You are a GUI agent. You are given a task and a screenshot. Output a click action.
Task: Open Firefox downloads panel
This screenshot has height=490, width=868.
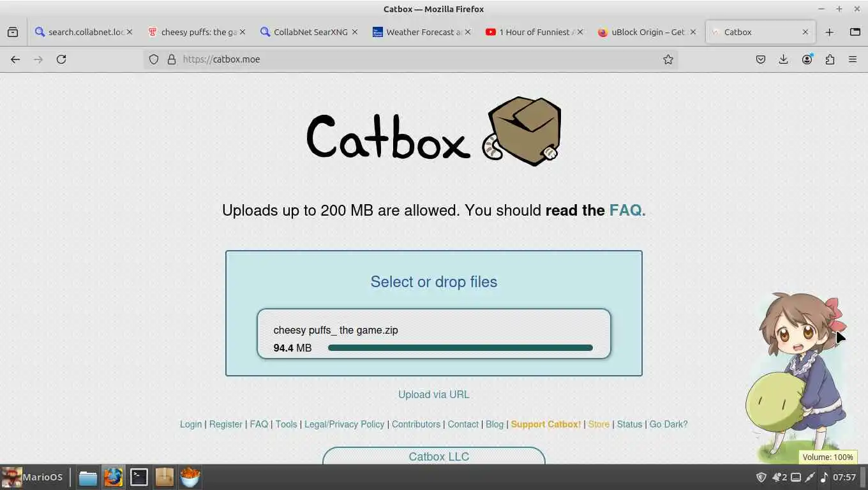(x=784, y=59)
